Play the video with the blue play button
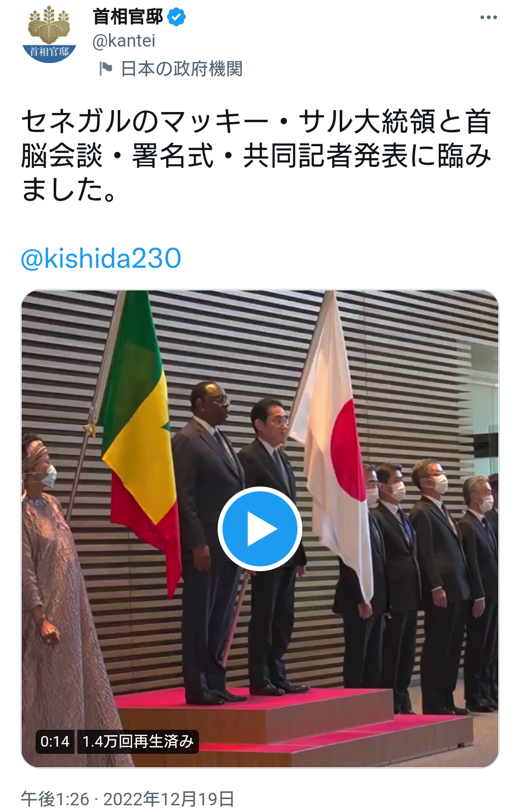This screenshot has height=812, width=519. pos(260,529)
